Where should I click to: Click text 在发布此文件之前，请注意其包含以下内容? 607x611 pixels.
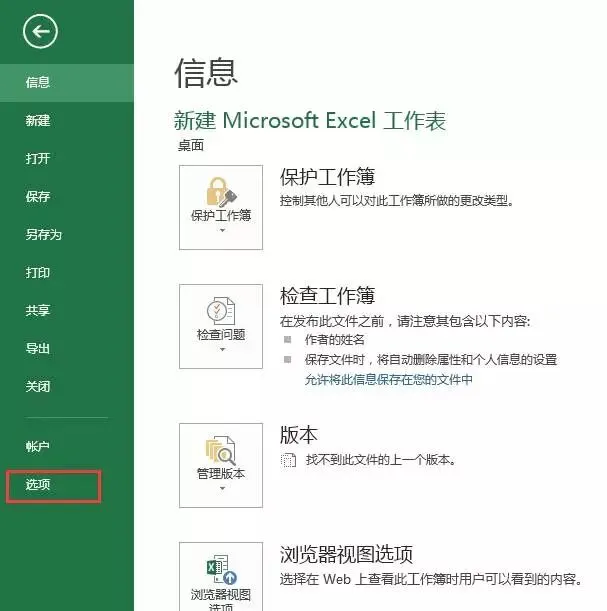[405, 321]
